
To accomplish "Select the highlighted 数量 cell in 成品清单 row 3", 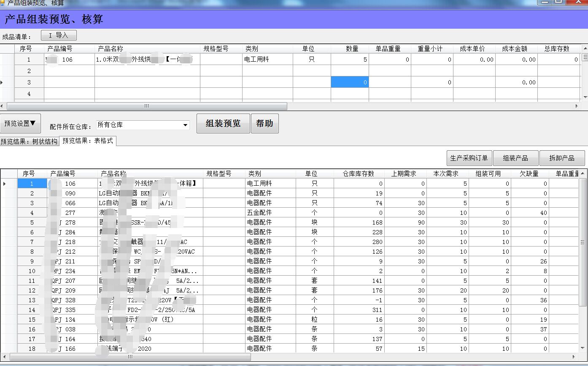I will click(x=350, y=82).
